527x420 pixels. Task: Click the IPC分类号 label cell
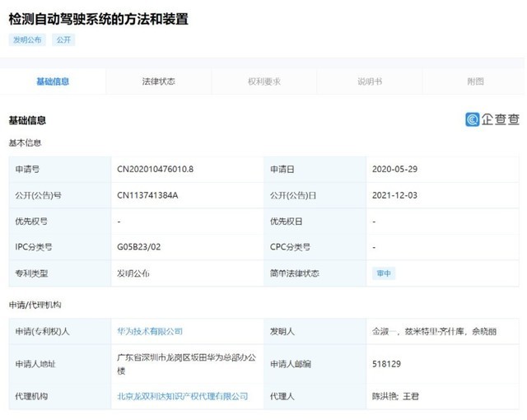60,247
